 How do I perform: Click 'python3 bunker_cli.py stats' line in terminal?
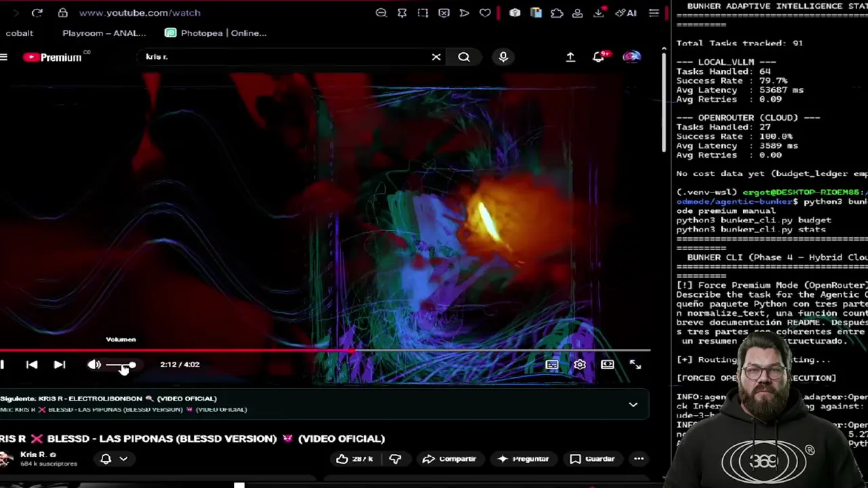(x=751, y=229)
